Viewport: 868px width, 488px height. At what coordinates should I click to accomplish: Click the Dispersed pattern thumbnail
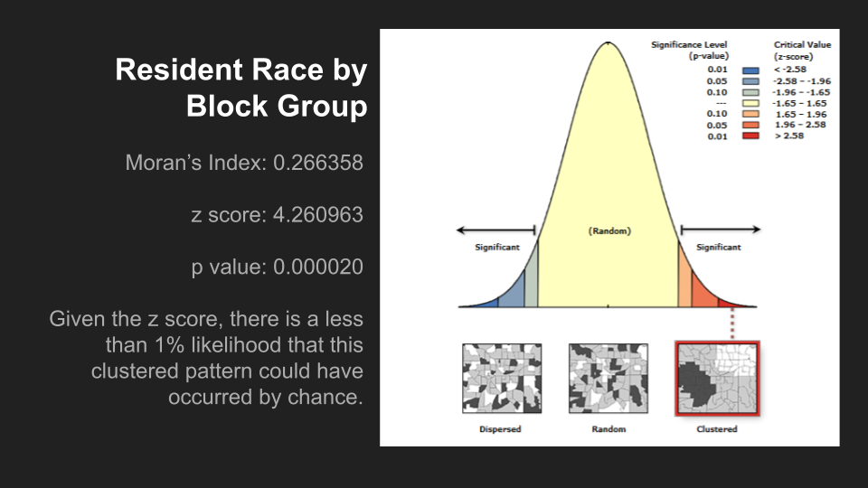502,379
